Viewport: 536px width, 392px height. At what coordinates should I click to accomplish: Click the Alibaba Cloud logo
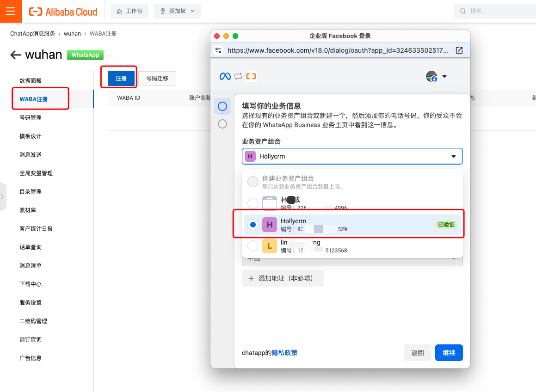(x=63, y=12)
